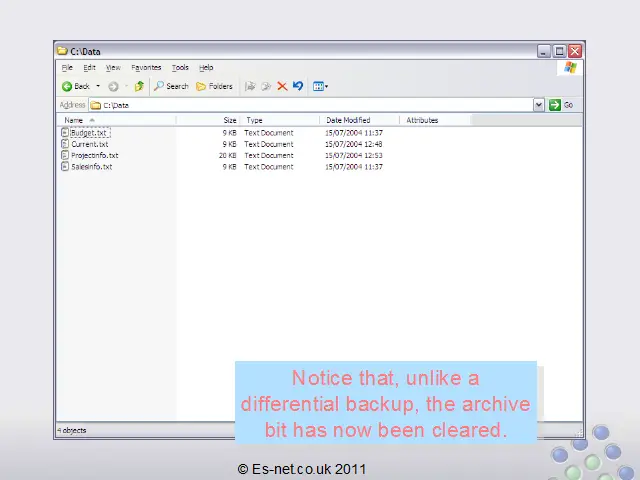Image resolution: width=640 pixels, height=480 pixels.
Task: Open the Tools menu
Action: pyautogui.click(x=180, y=68)
